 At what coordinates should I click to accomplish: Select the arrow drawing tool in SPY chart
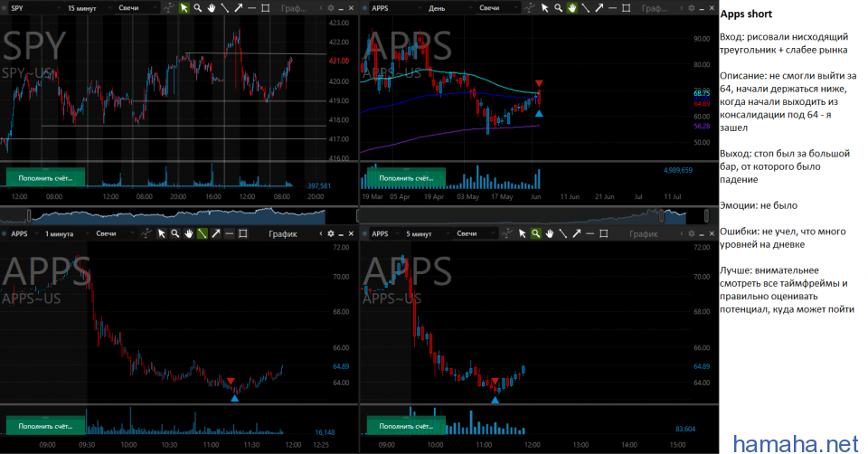pos(238,8)
